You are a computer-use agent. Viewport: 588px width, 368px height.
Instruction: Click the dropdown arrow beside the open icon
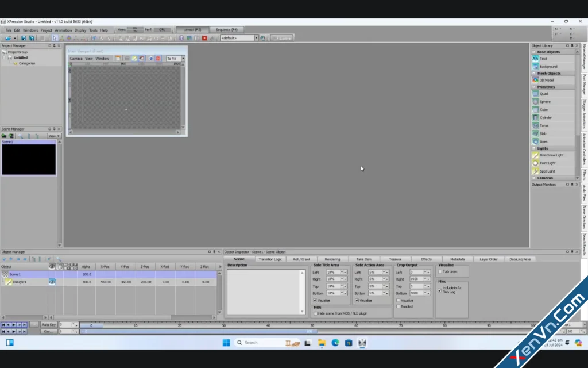14,38
